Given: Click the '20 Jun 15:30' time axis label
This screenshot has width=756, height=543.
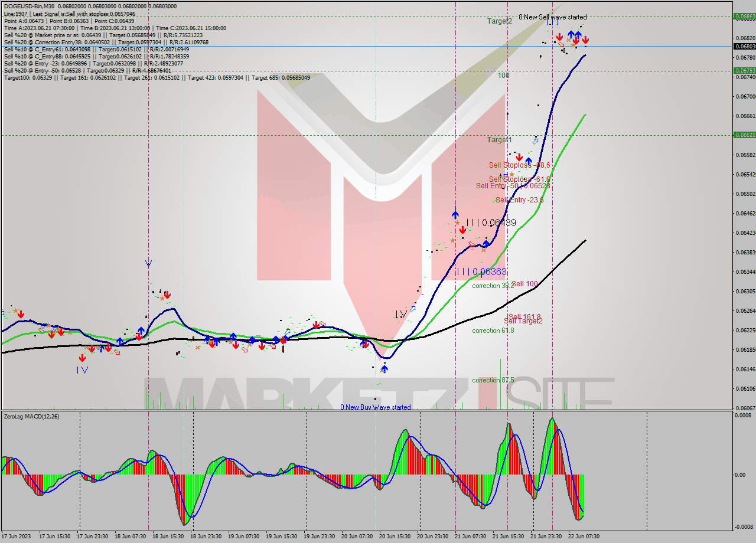Looking at the screenshot, I should [395, 537].
